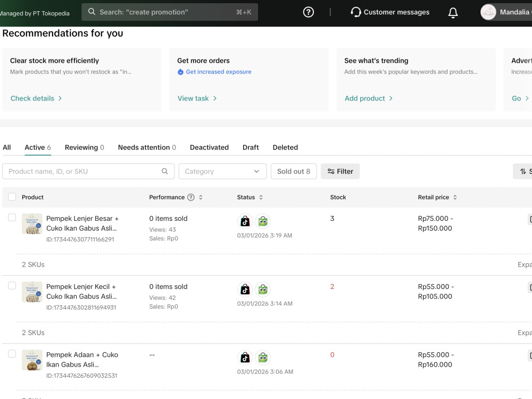532x399 pixels.
Task: Open the Needs attention tab
Action: pos(147,147)
